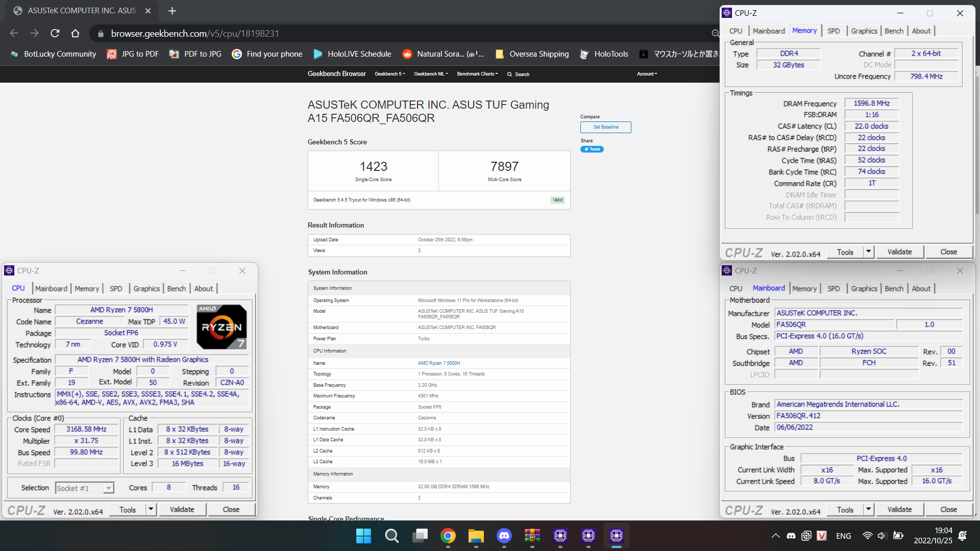Open Geekbench 5 dropdown menu
Screen dimensions: 980x551
tap(390, 74)
